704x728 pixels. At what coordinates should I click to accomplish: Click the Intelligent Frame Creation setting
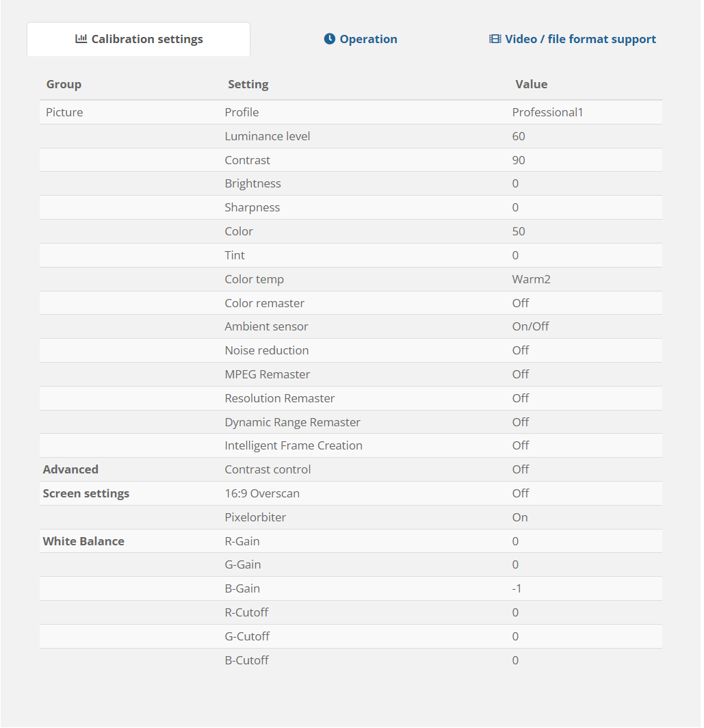294,445
